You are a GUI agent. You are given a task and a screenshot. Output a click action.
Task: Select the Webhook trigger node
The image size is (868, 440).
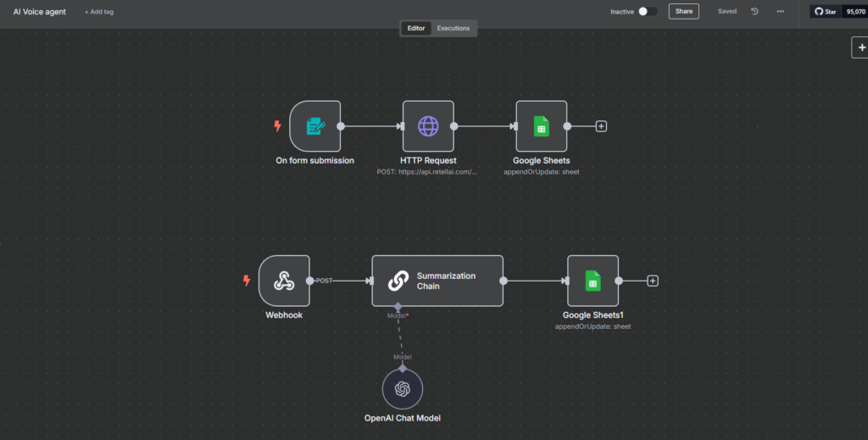(x=284, y=281)
